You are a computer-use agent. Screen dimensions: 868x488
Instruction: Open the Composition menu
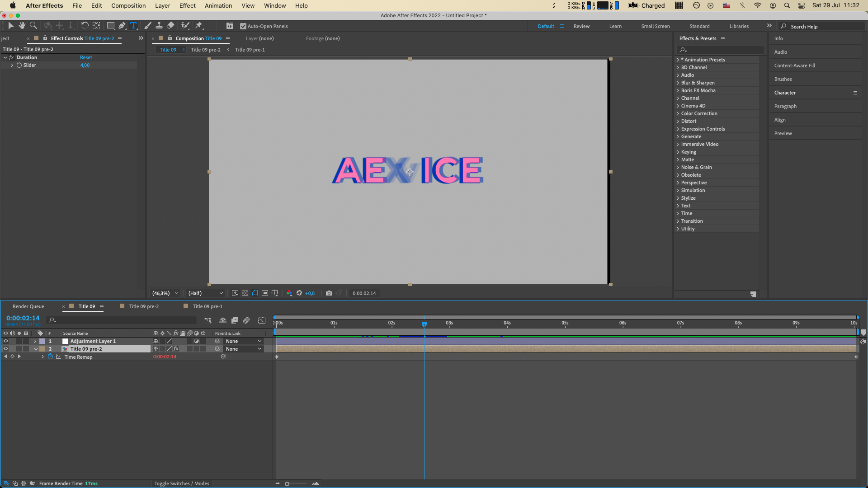[x=128, y=5]
